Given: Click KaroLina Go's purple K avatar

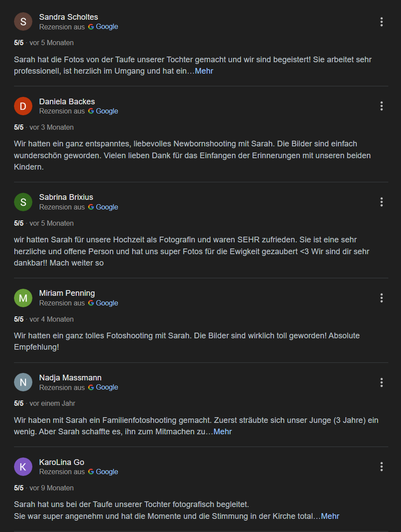Looking at the screenshot, I should click(x=23, y=467).
